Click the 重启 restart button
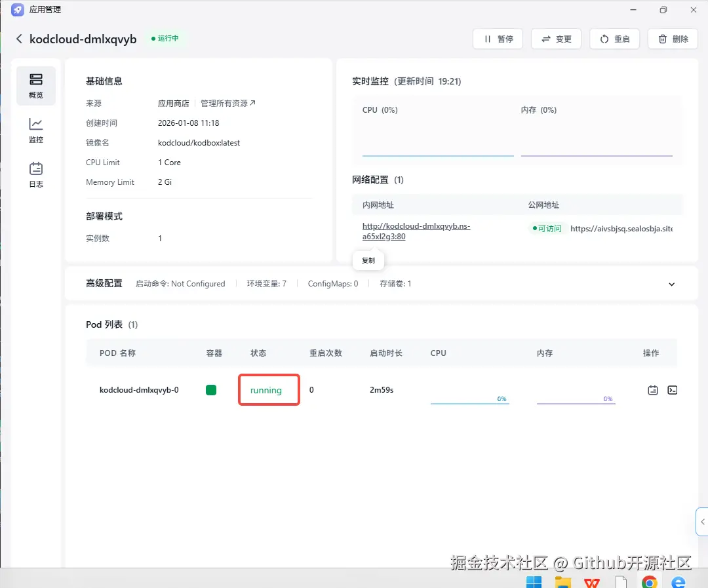Screen dimensions: 708x588 (x=614, y=39)
